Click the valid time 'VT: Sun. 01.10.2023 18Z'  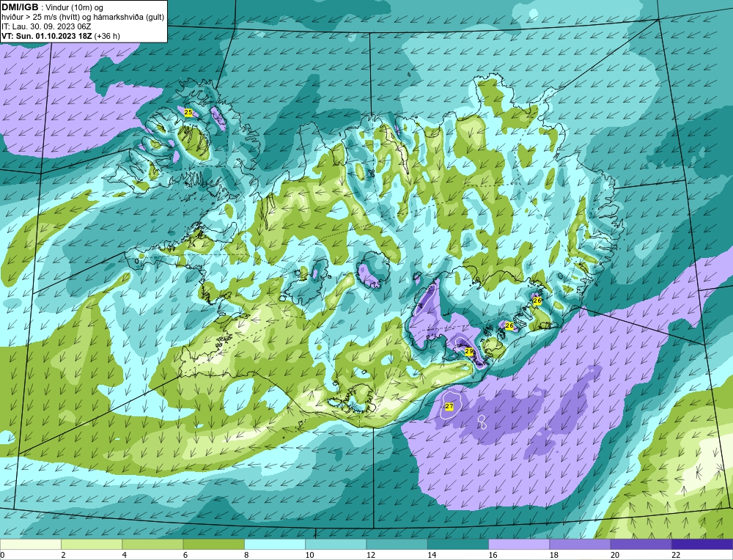(x=47, y=36)
